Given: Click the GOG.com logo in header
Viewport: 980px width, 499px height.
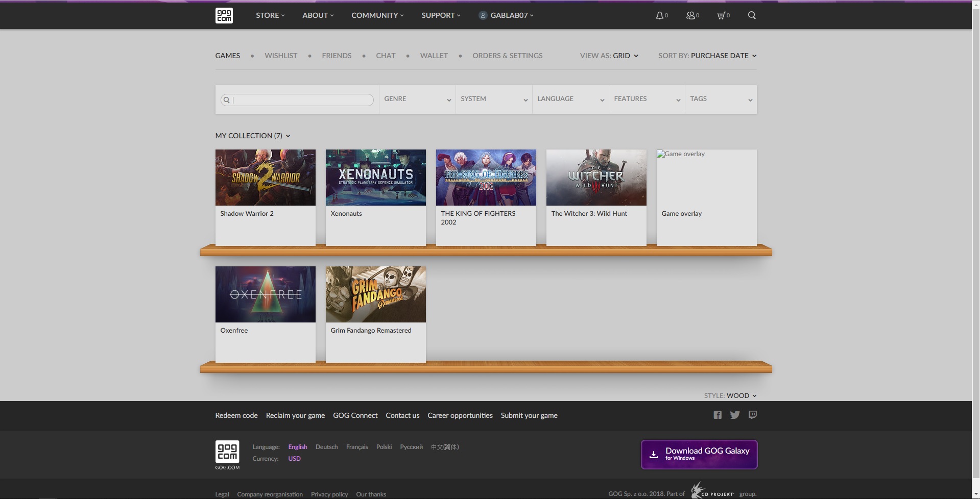Looking at the screenshot, I should point(224,15).
